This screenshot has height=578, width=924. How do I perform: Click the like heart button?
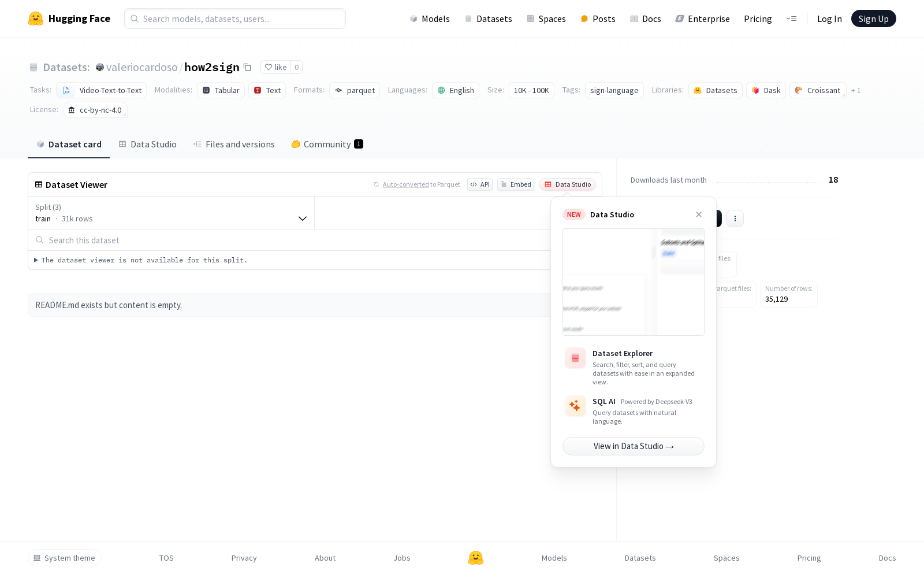(275, 67)
